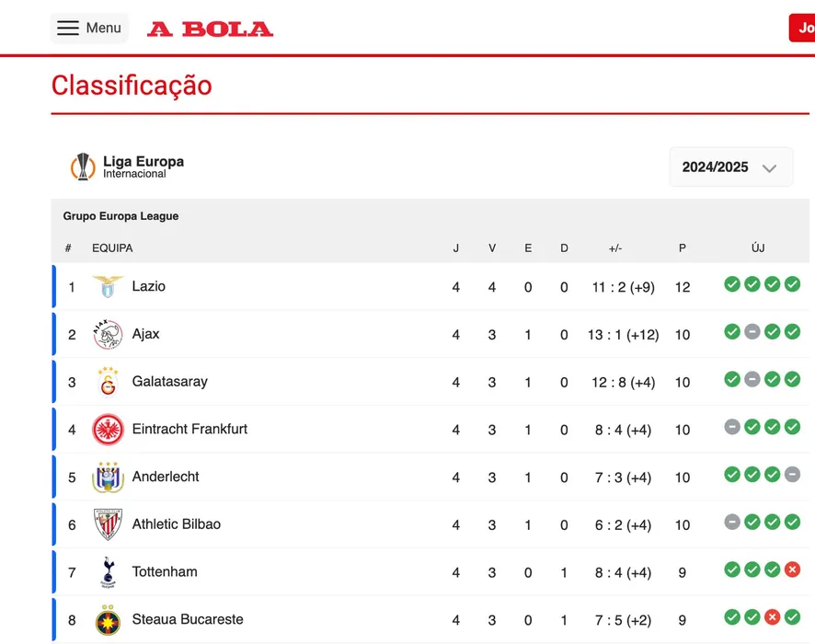815x644 pixels.
Task: Click the A BOLA logo
Action: coord(210,29)
